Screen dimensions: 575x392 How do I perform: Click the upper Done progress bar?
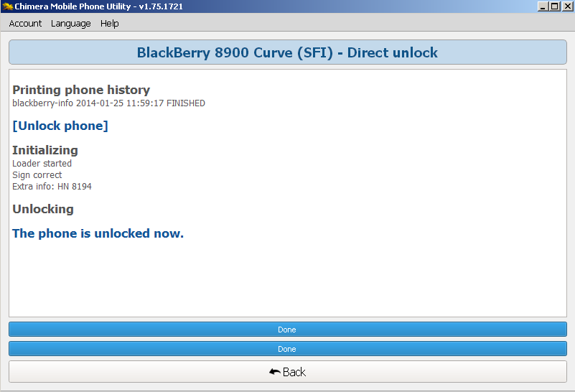tap(288, 330)
